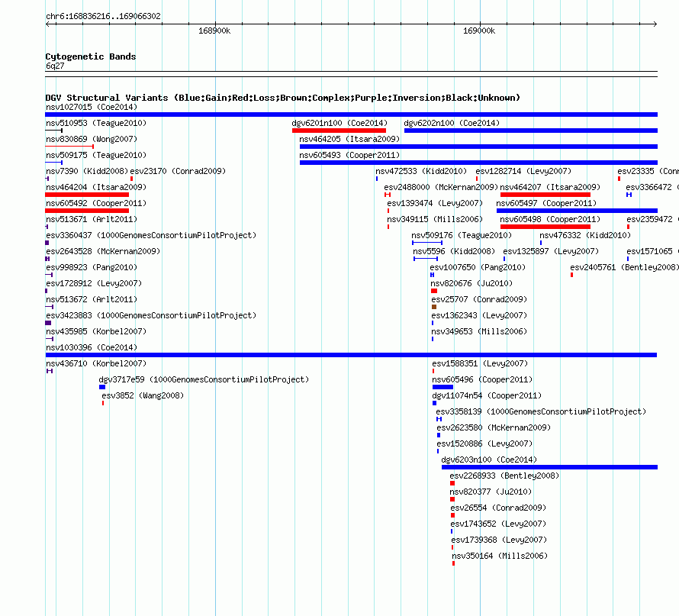Click nsv510953 (Teague2010) label
This screenshot has width=679, height=616.
(x=96, y=123)
